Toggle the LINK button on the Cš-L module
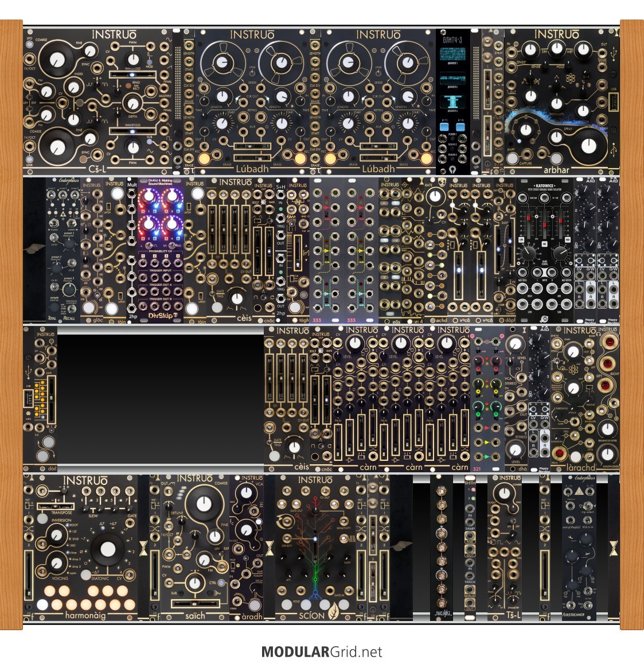Viewport: 644px width, 664px height. (x=30, y=159)
